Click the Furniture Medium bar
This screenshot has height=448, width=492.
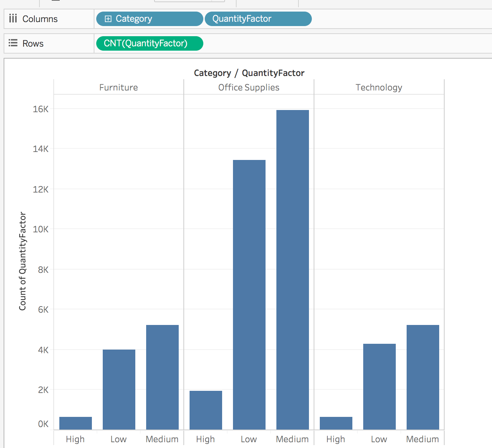[x=162, y=377]
